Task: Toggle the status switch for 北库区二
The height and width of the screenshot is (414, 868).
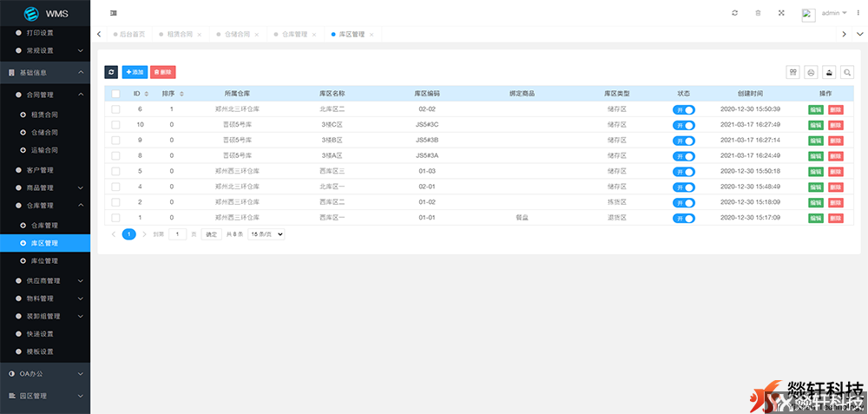Action: click(683, 109)
